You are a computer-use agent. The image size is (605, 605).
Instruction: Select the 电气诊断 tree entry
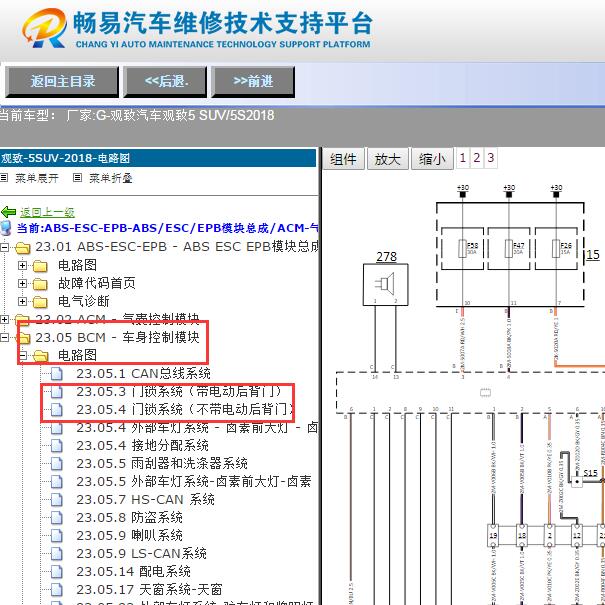pyautogui.click(x=83, y=301)
